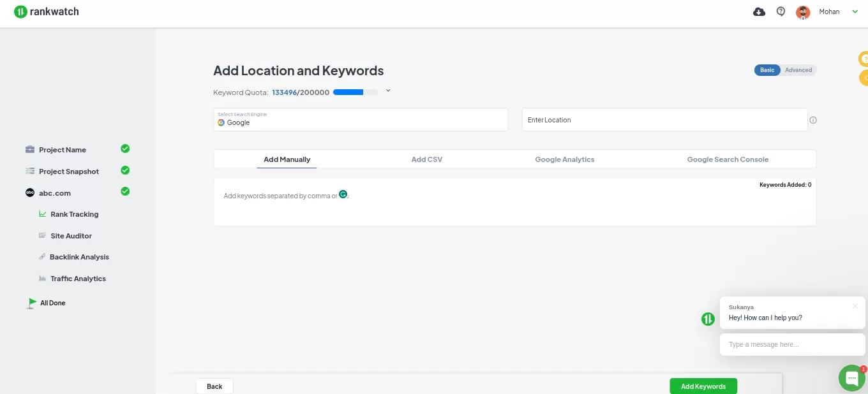Image resolution: width=868 pixels, height=394 pixels.
Task: Click the Mohan user avatar
Action: pos(803,12)
